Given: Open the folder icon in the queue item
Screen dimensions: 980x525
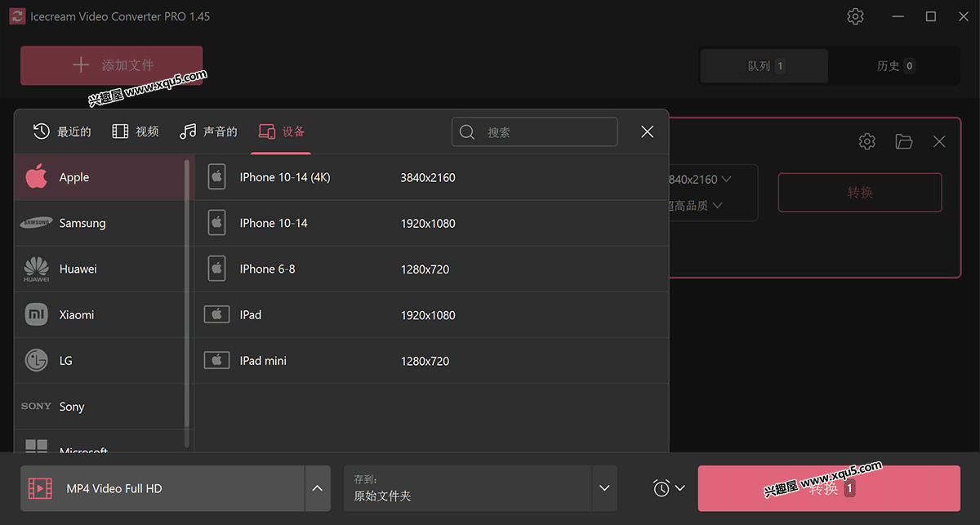Looking at the screenshot, I should point(904,141).
